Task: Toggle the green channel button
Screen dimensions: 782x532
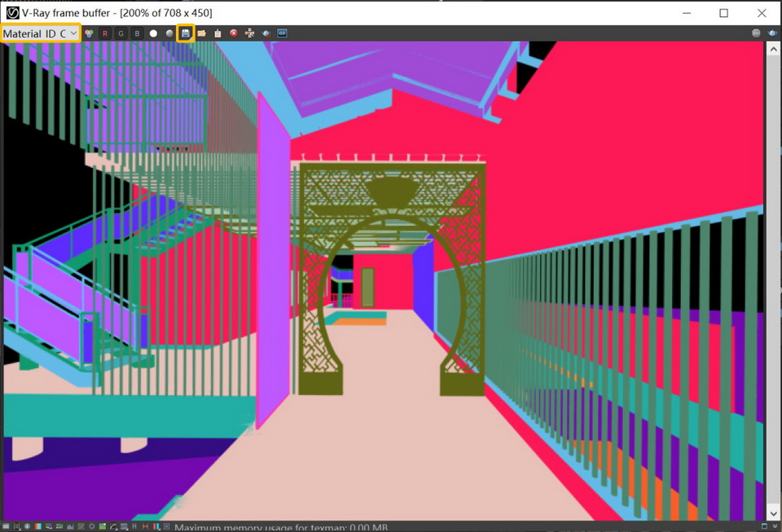Action: click(121, 33)
